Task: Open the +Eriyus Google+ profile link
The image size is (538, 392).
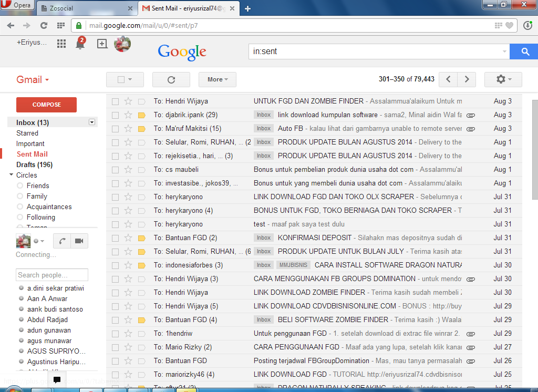Action: 31,43
